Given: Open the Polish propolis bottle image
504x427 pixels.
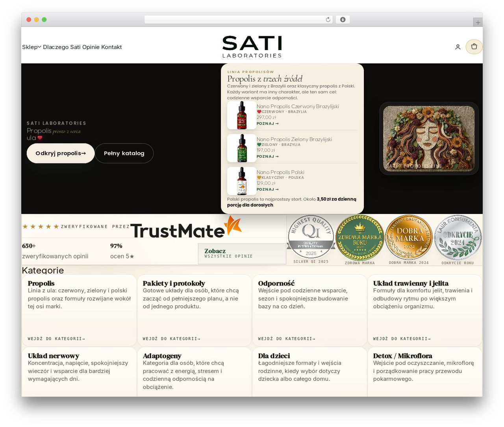Looking at the screenshot, I should pos(242,181).
